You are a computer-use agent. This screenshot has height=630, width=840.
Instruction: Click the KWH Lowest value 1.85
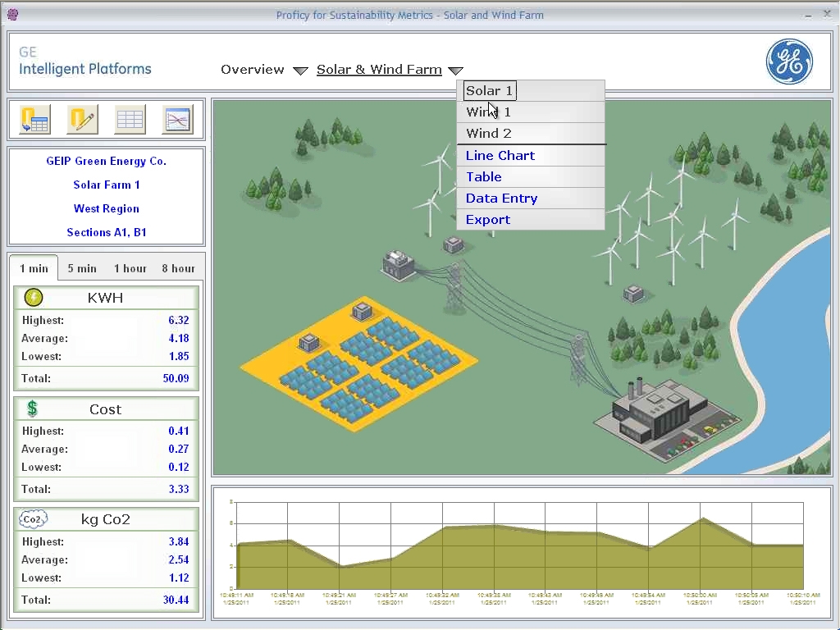[x=178, y=356]
